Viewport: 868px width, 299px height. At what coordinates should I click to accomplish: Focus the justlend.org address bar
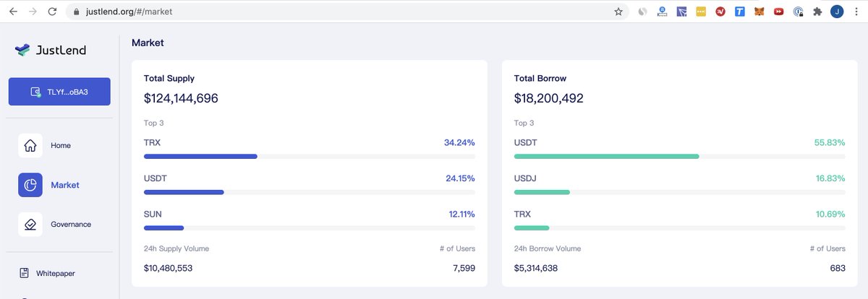click(347, 12)
